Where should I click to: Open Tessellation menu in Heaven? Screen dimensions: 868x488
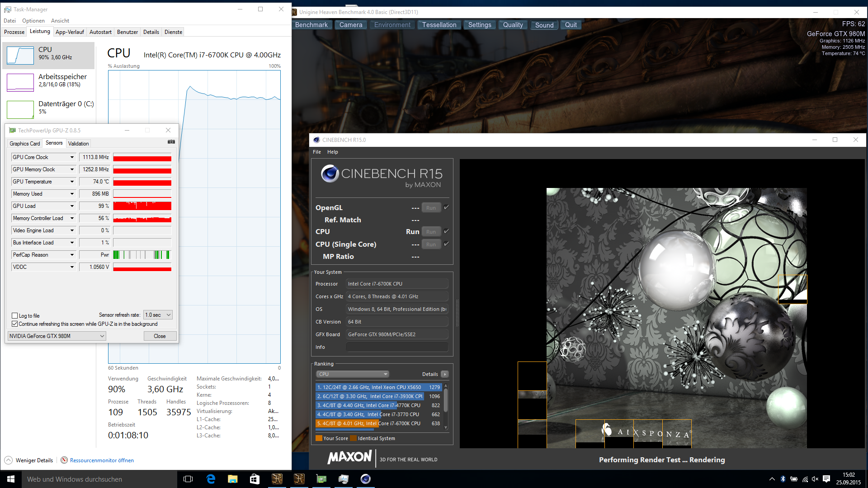439,25
